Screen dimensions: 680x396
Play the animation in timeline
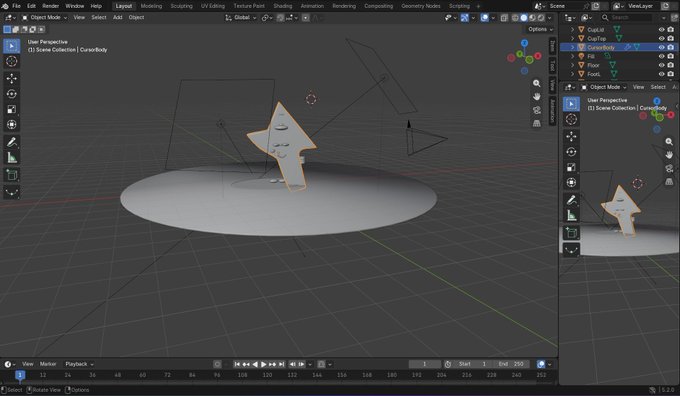(263, 364)
